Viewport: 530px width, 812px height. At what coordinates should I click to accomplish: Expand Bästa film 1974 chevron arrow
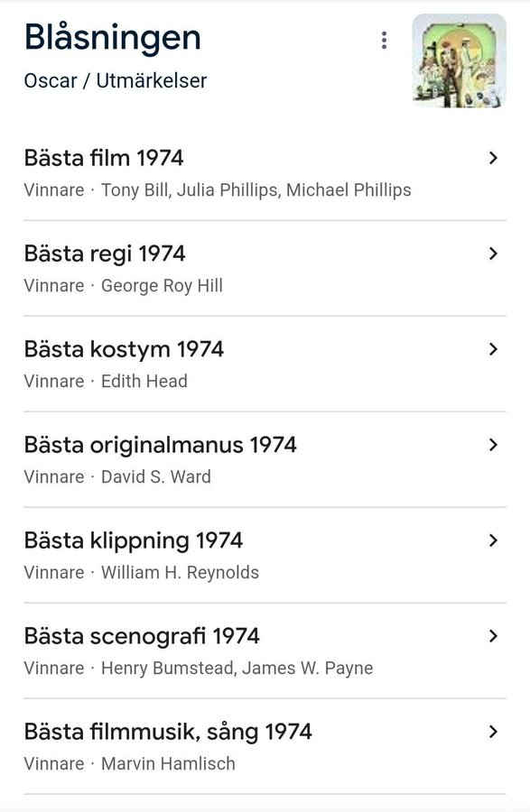pos(493,158)
